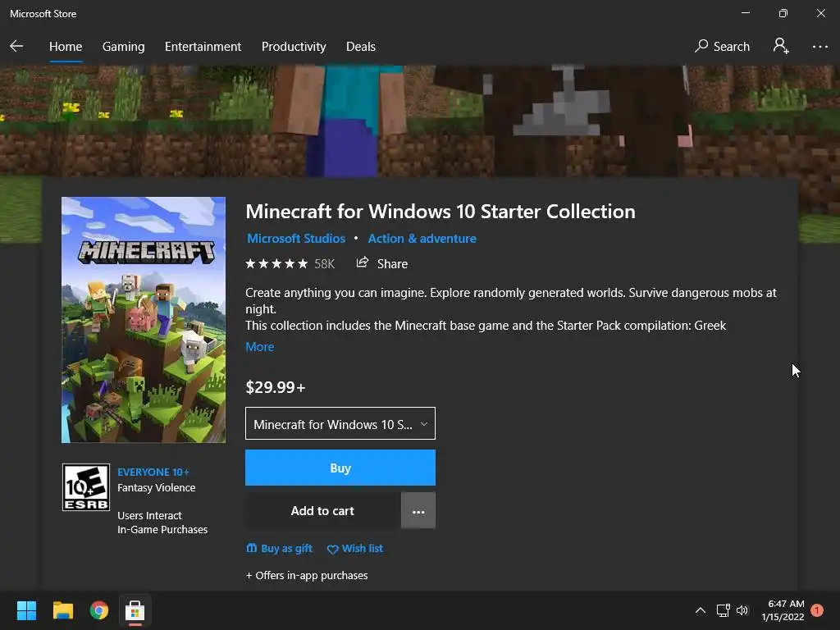Open Google Chrome from the taskbar

tap(99, 610)
